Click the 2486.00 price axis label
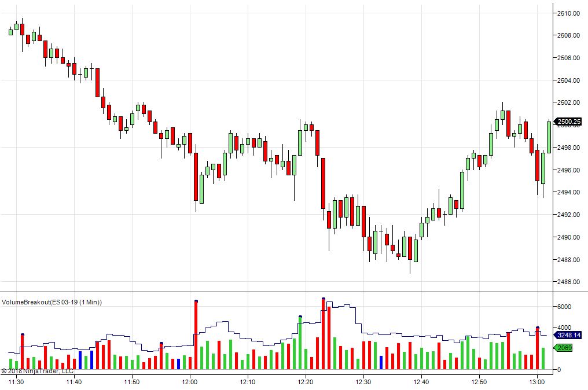 [568, 282]
